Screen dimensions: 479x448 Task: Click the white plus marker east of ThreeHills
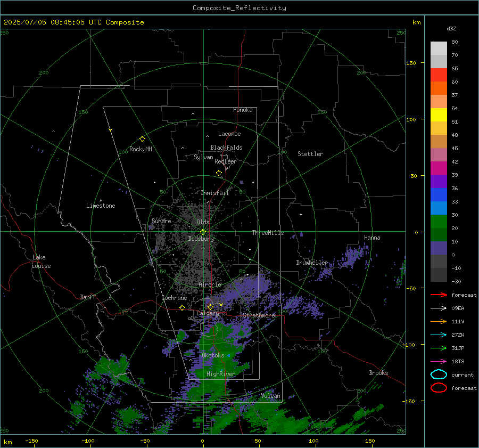tap(301, 214)
